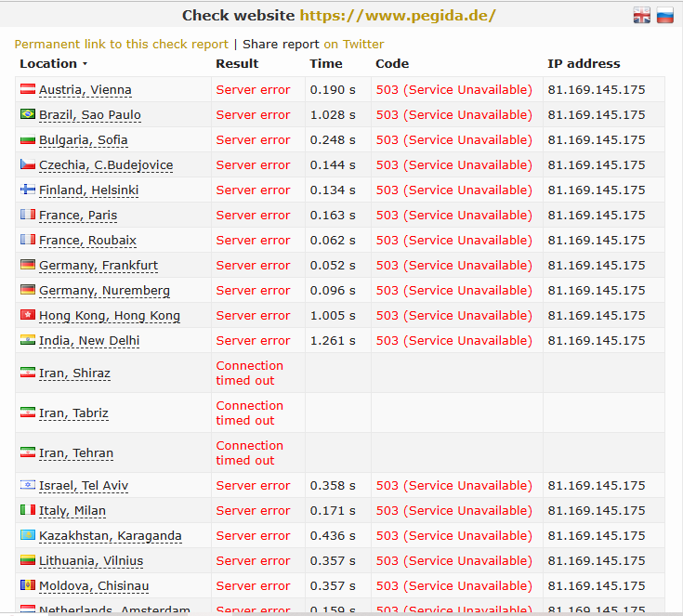Select the IP address column header
The width and height of the screenshot is (683, 616).
(x=584, y=63)
